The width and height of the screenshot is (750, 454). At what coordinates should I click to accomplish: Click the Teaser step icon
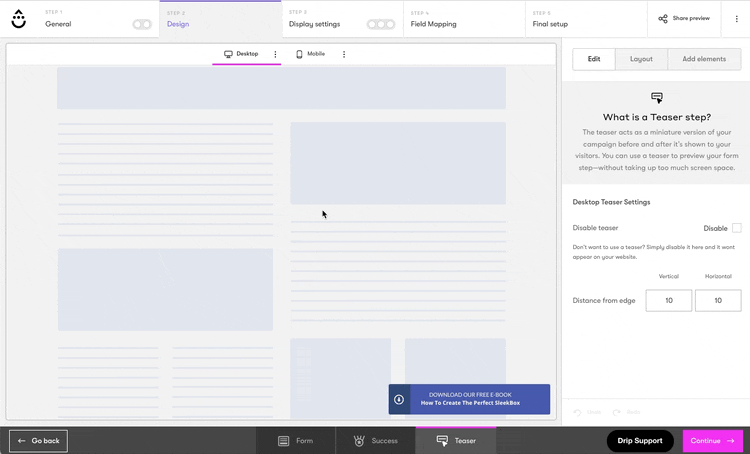tap(442, 441)
